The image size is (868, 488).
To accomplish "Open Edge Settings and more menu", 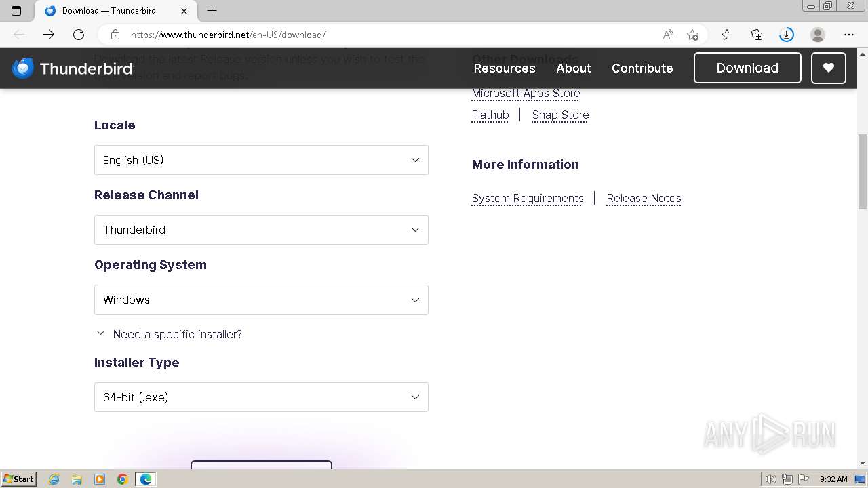I will 849,35.
